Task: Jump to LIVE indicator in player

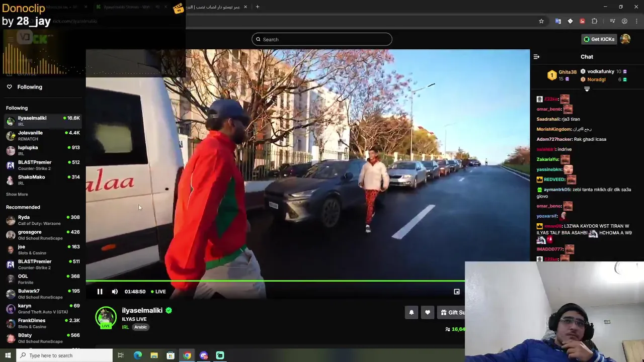Action: point(158,292)
